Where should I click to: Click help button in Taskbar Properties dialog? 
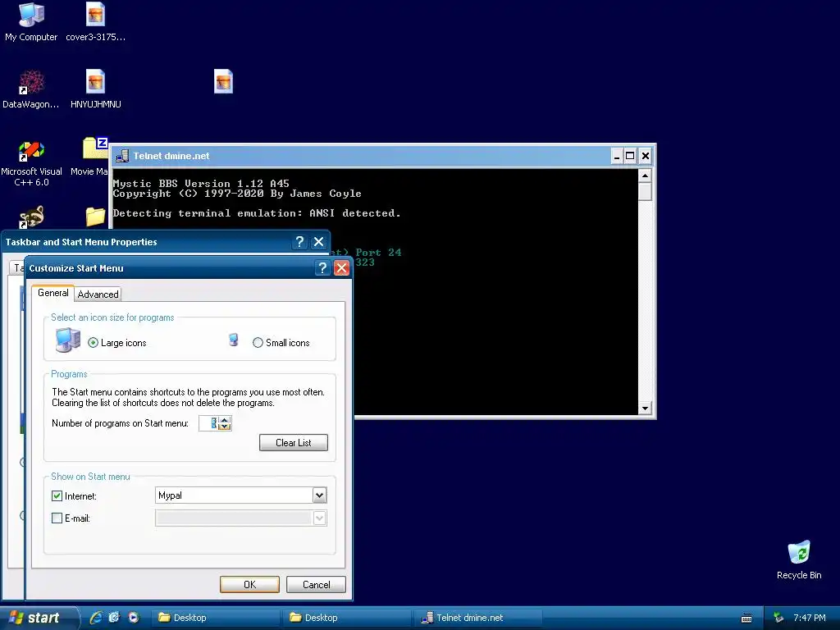point(299,242)
